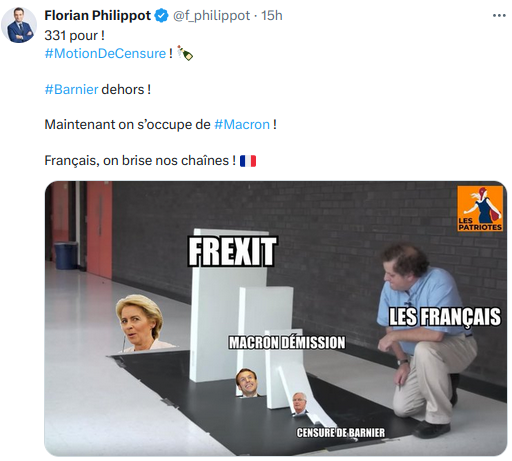Click the French flag emoji

248,161
